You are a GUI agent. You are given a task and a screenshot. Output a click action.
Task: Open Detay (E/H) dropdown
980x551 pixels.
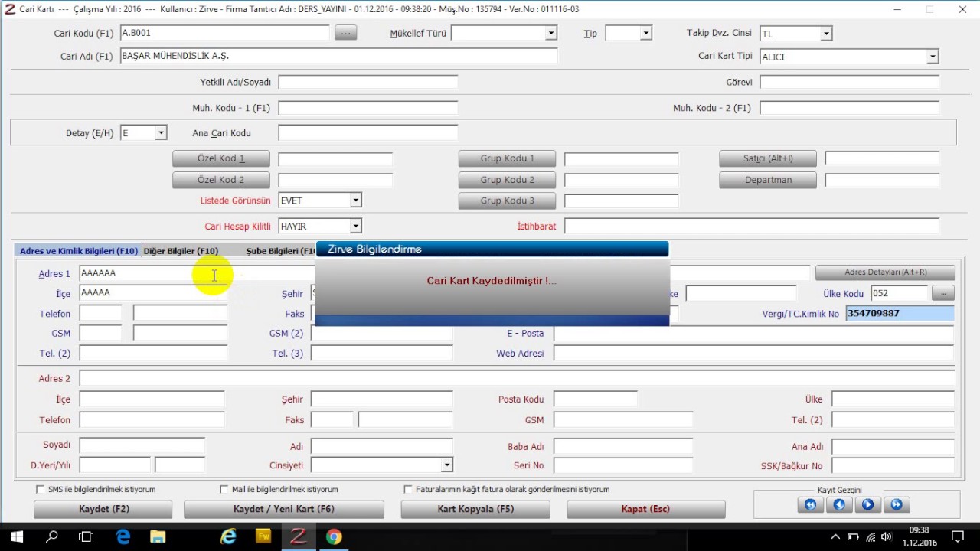pyautogui.click(x=161, y=133)
